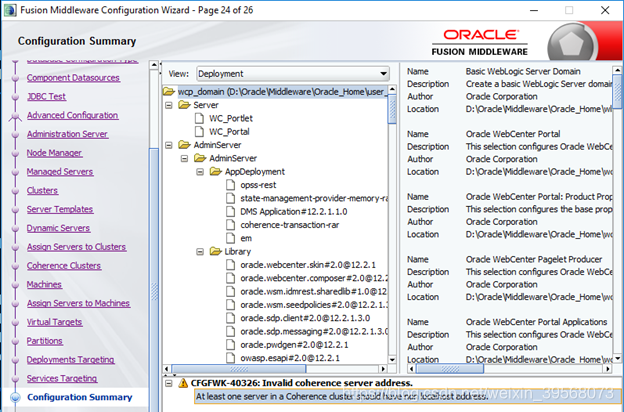Click the em deployment file icon
Viewport: 624px width, 412px height.
[230, 238]
